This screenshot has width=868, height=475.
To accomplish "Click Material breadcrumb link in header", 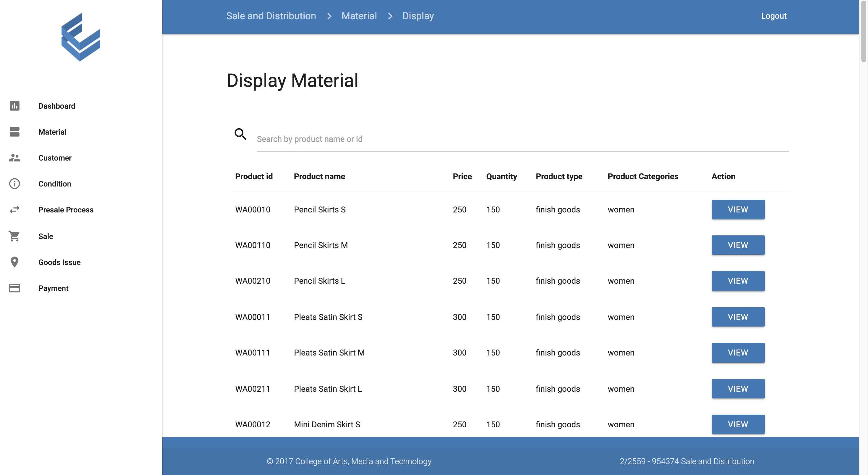I will coord(359,16).
